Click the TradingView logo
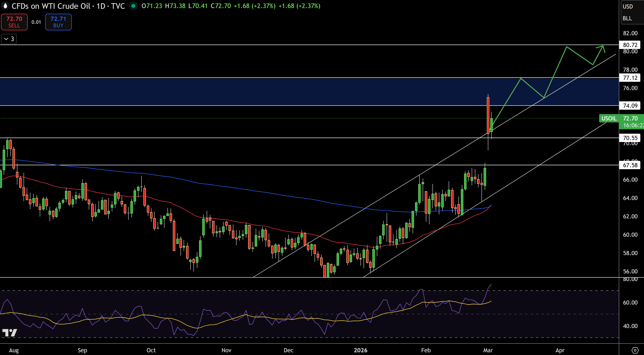This screenshot has width=644, height=355. (10, 332)
